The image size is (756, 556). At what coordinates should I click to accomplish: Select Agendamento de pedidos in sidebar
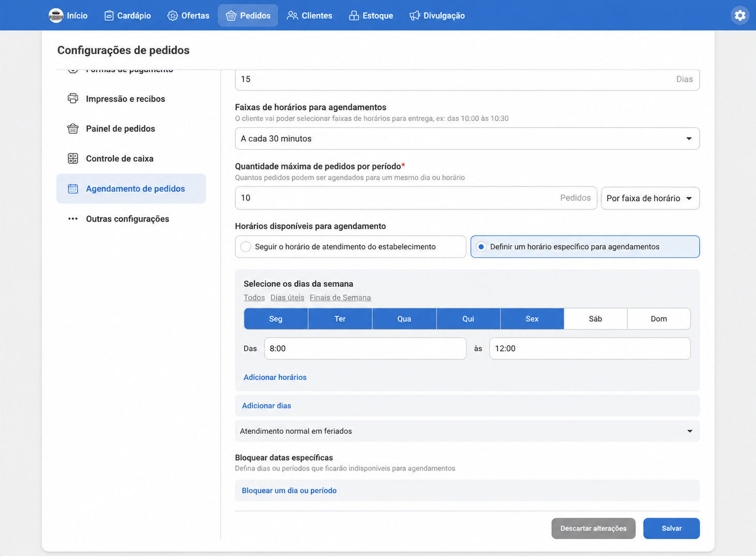pos(131,189)
